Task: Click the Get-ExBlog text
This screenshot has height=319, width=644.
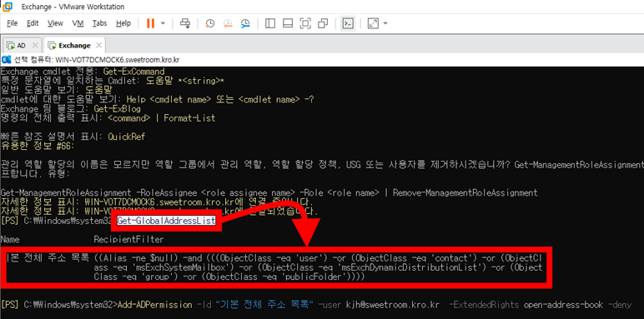Action: pos(118,109)
